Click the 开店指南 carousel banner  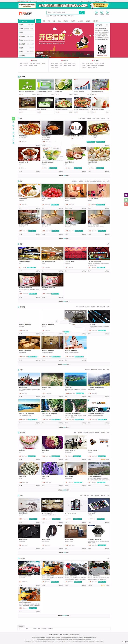point(64,40)
